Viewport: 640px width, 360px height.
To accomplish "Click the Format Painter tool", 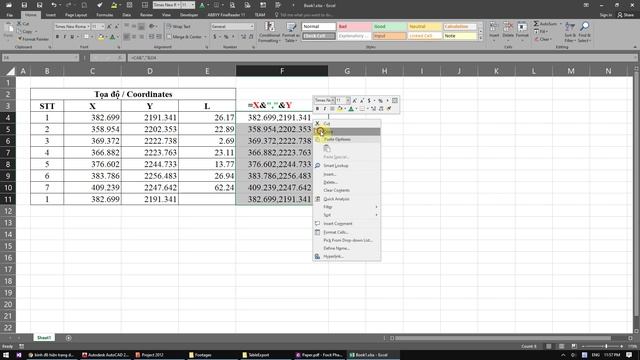I will click(33, 39).
